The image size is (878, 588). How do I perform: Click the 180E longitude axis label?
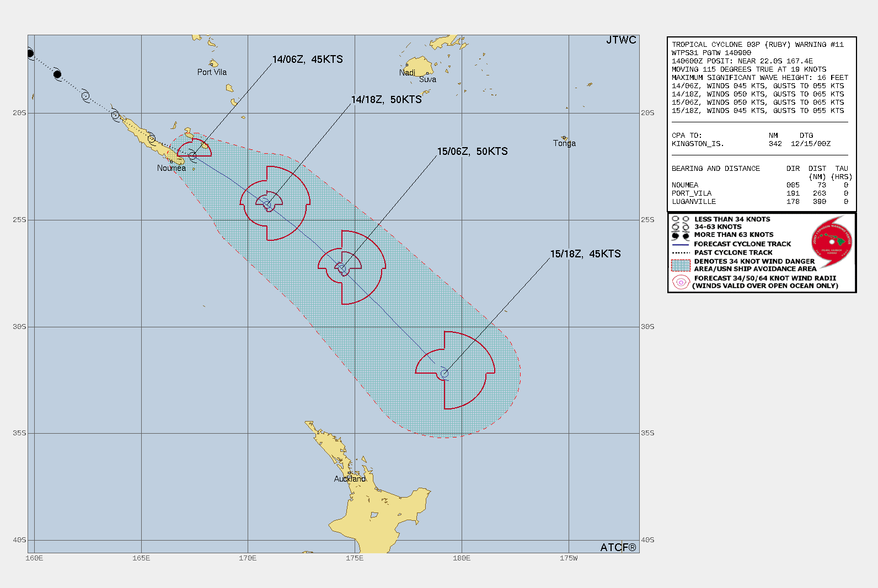click(462, 558)
